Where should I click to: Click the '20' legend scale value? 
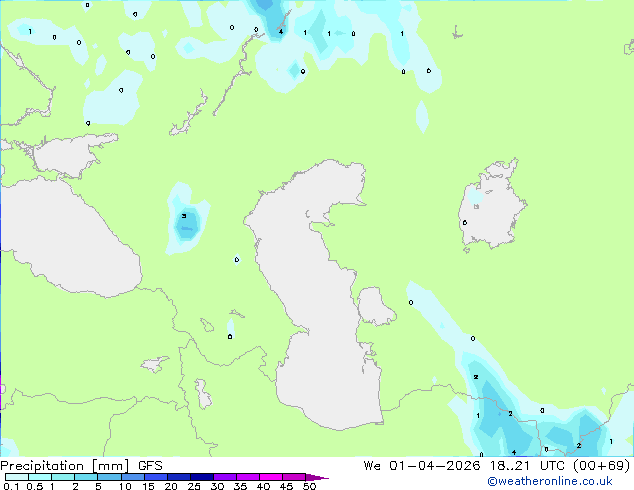[x=171, y=486]
